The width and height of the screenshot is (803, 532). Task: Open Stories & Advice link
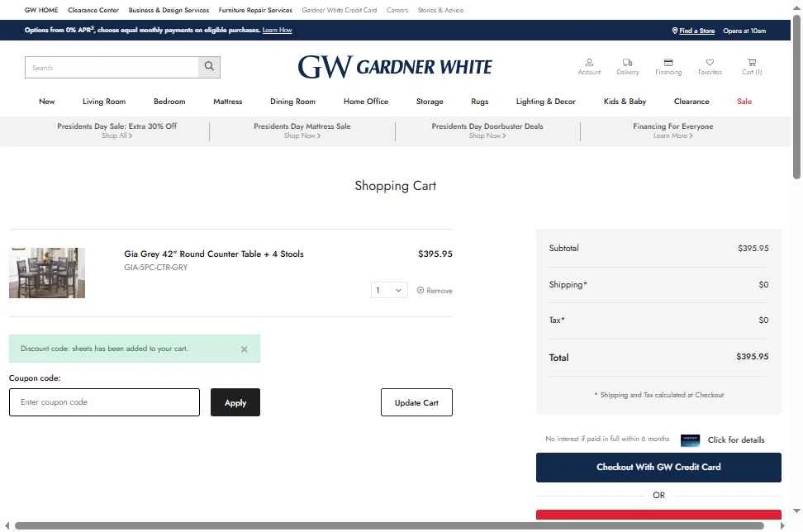[440, 10]
